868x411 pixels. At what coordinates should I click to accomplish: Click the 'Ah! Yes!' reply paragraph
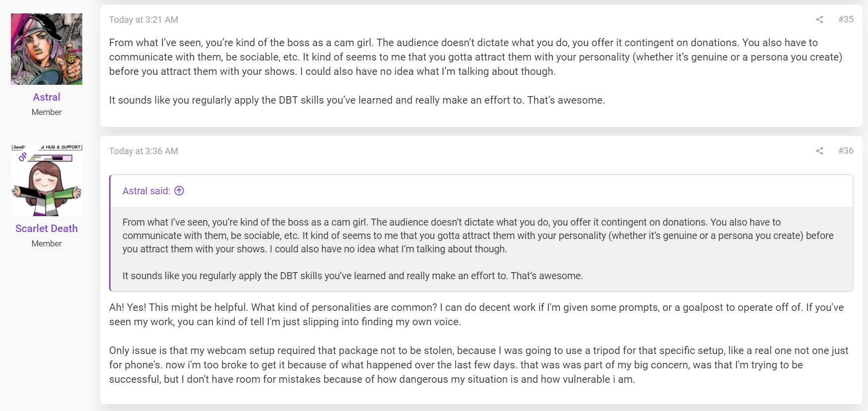(x=476, y=314)
